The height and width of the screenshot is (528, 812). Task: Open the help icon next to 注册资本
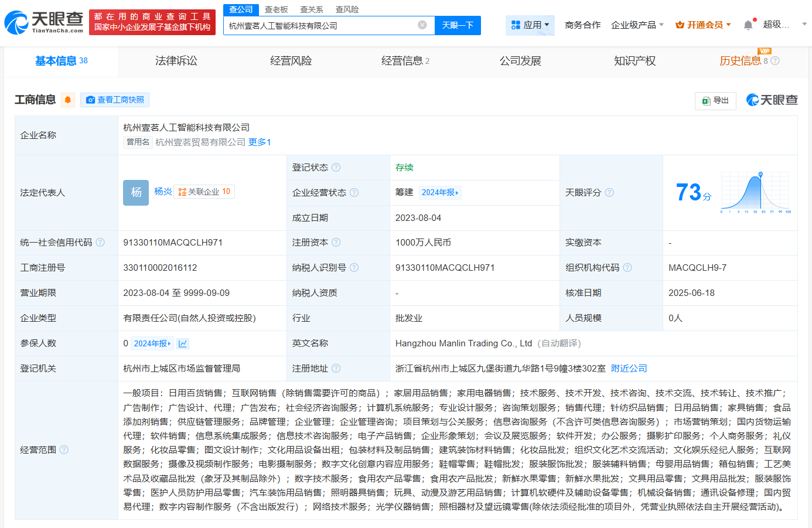point(336,243)
